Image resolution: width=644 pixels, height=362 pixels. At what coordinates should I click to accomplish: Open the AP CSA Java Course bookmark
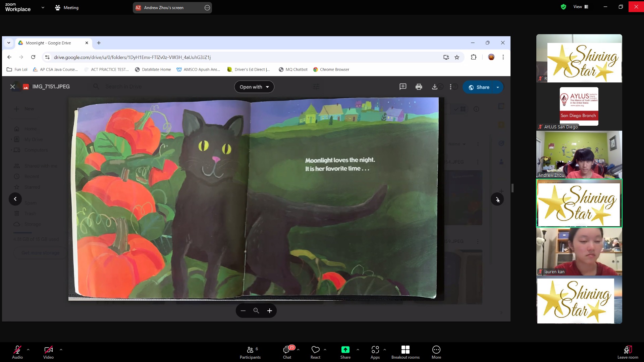coord(55,69)
